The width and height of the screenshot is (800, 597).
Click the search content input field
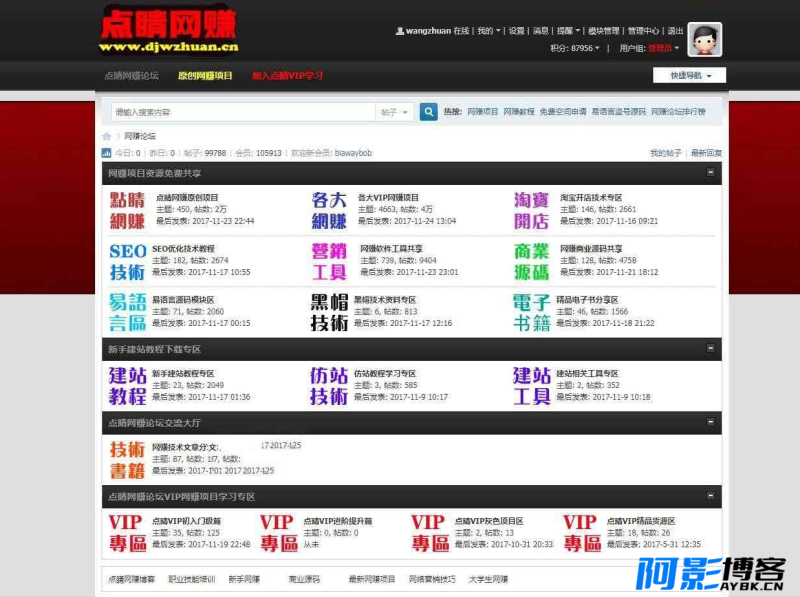(243, 112)
